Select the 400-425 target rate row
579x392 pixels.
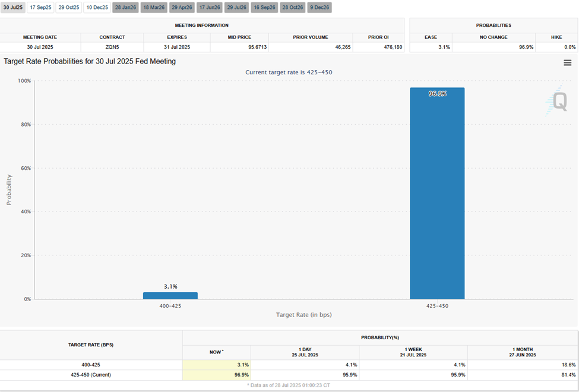click(92, 365)
